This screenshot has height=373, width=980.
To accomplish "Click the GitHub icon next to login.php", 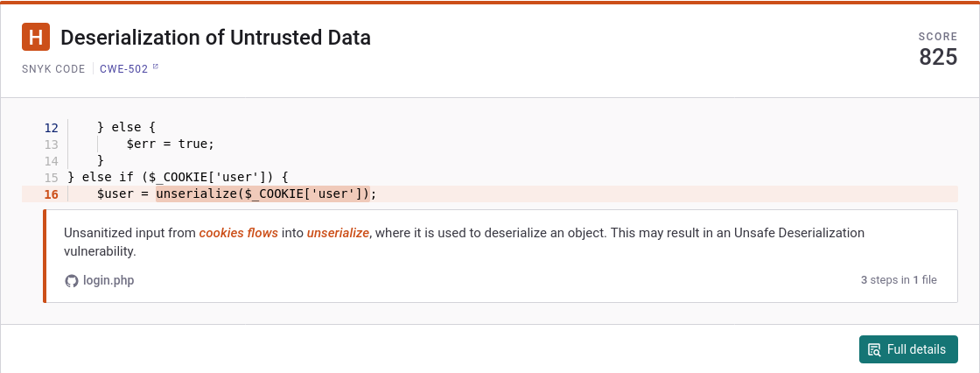I will 72,280.
